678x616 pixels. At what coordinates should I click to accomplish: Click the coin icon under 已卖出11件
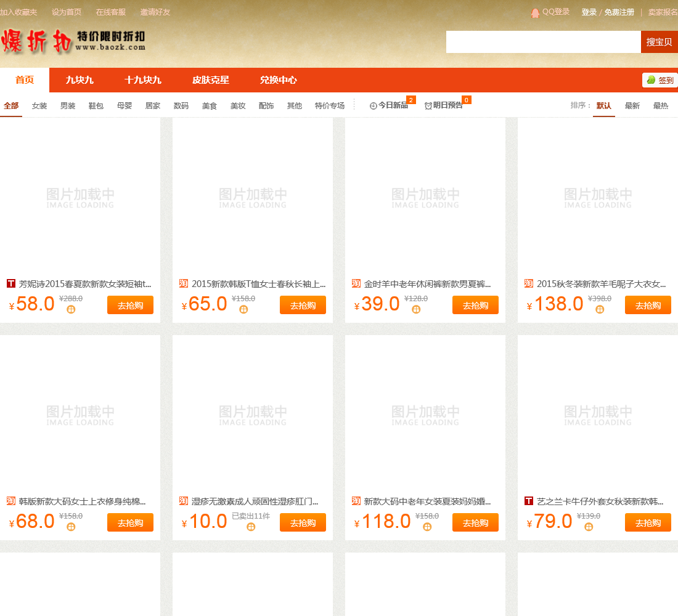click(251, 527)
